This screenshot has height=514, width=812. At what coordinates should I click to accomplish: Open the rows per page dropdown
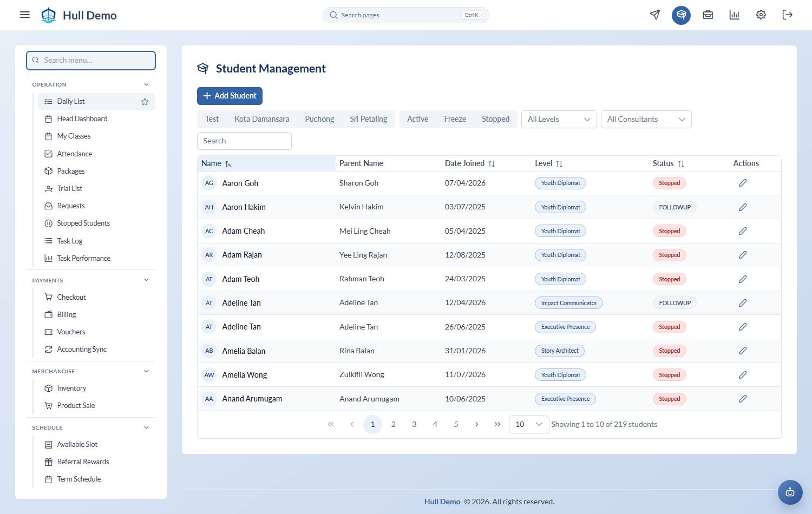tap(529, 424)
